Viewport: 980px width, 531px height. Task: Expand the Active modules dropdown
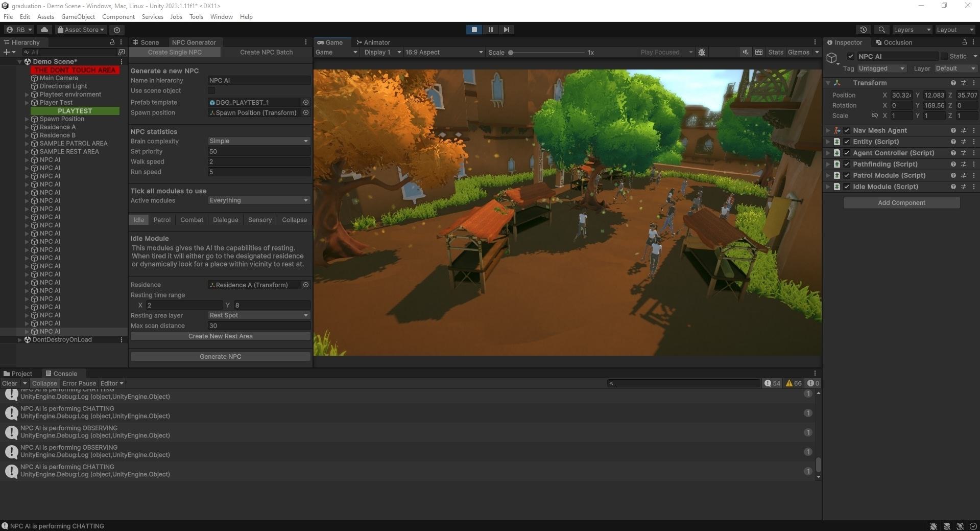(259, 200)
